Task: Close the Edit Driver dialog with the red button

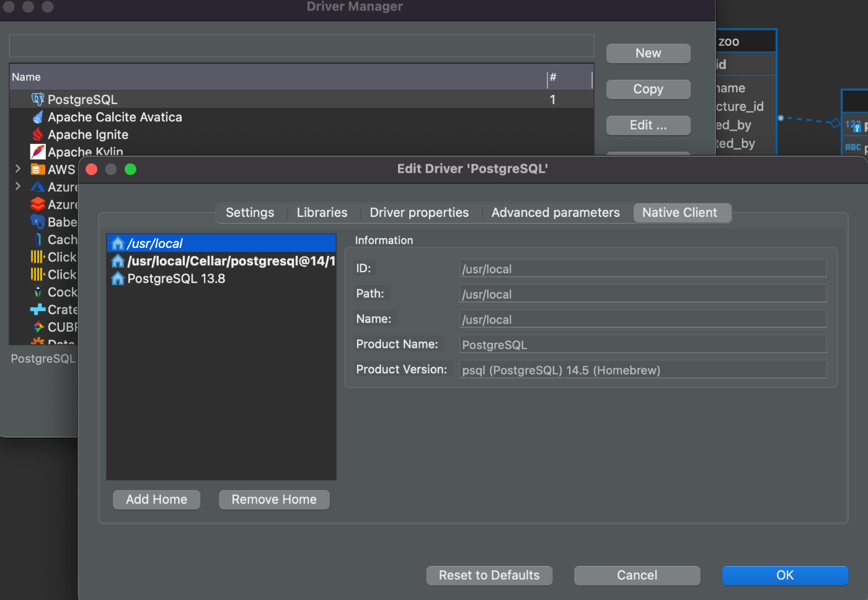Action: pyautogui.click(x=92, y=169)
